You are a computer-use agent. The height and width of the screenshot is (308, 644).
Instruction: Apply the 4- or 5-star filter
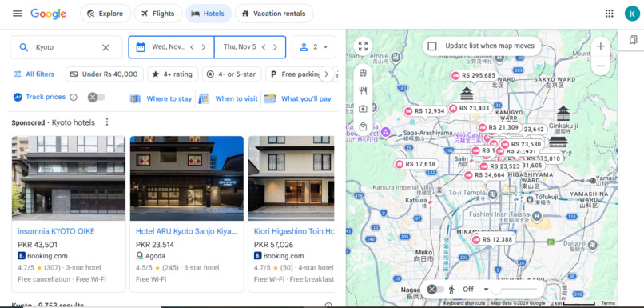[232, 74]
